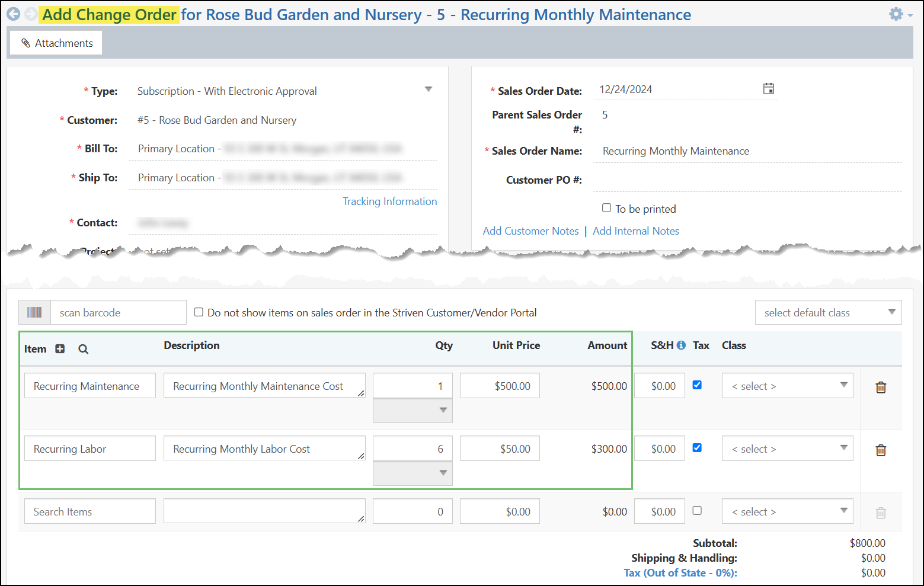Click the Customer PO # field
Image resolution: width=924 pixels, height=586 pixels.
[747, 180]
